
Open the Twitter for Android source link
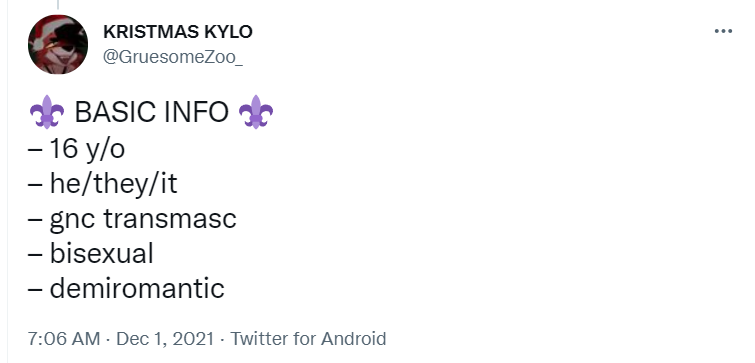tap(308, 338)
